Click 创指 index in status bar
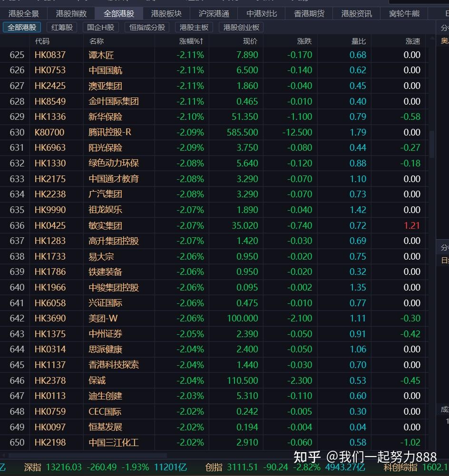The height and width of the screenshot is (476, 449). (x=214, y=467)
